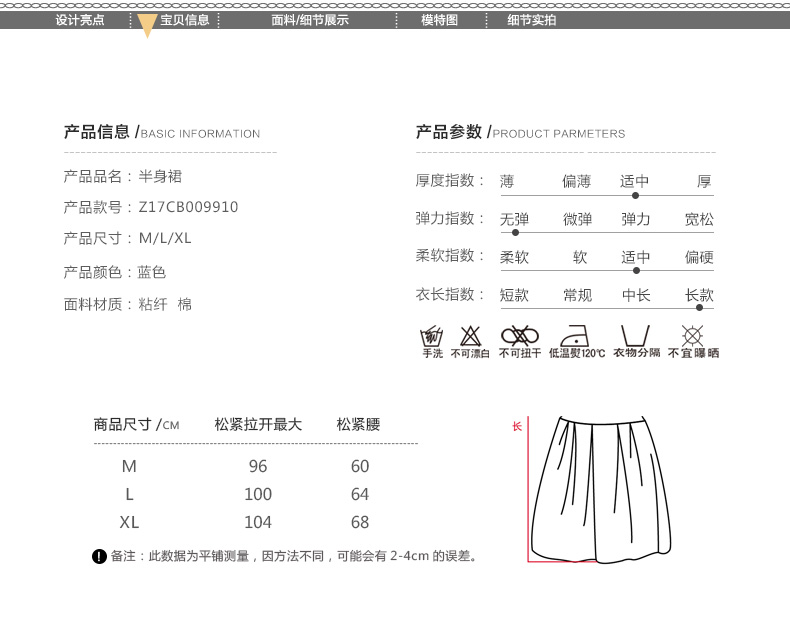Screen dimensions: 790x623
Task: Click the waist value 64
Action: pos(360,495)
